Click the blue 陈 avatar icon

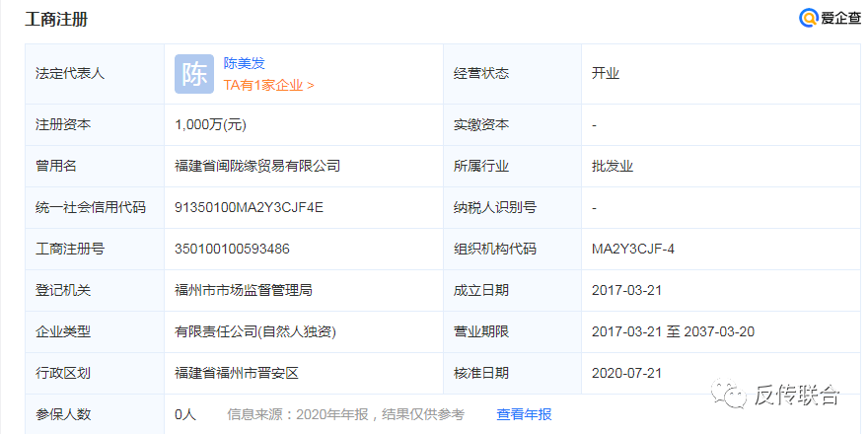point(193,74)
